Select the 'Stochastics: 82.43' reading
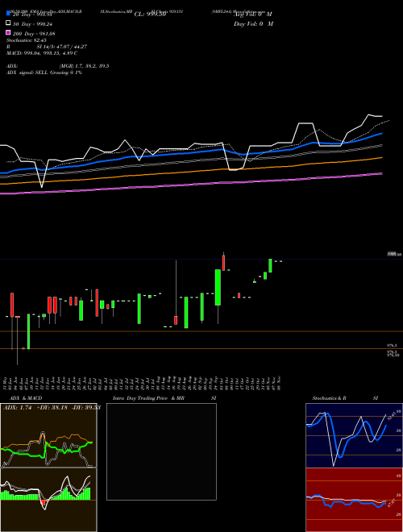 click(x=26, y=40)
